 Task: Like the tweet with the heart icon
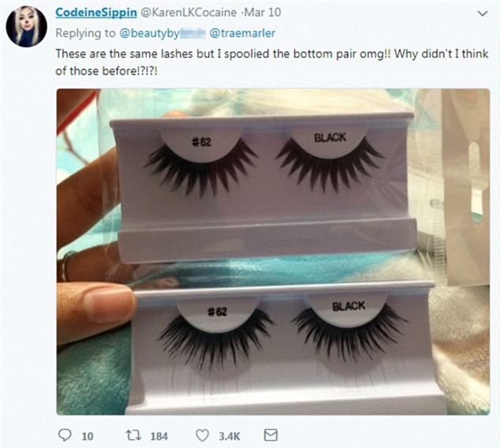[203, 435]
